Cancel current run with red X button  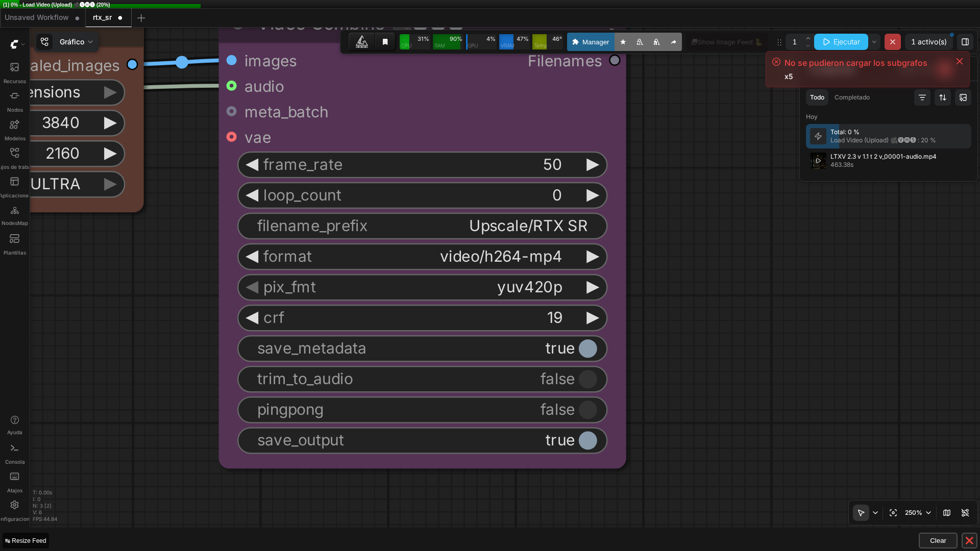tap(892, 42)
